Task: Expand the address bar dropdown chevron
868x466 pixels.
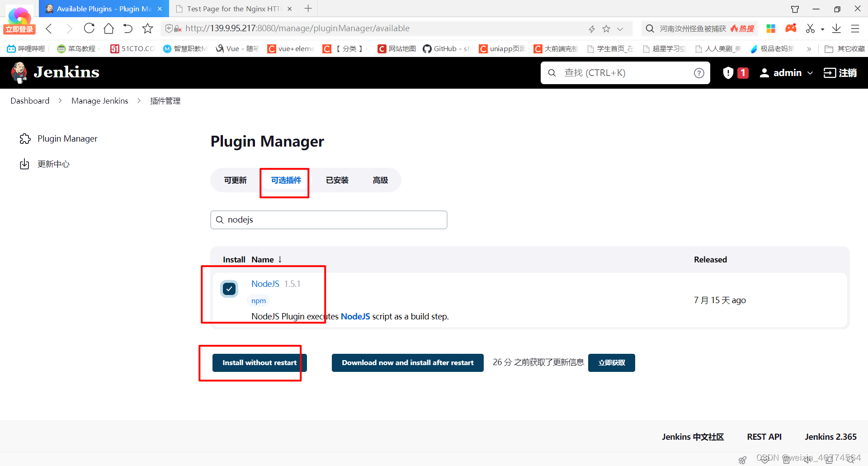Action: (620, 29)
